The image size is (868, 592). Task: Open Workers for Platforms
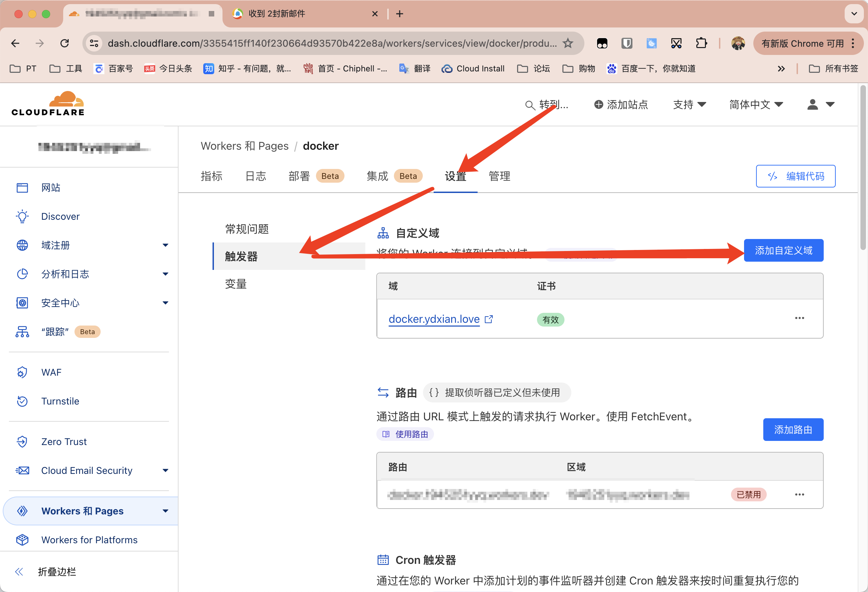coord(89,540)
